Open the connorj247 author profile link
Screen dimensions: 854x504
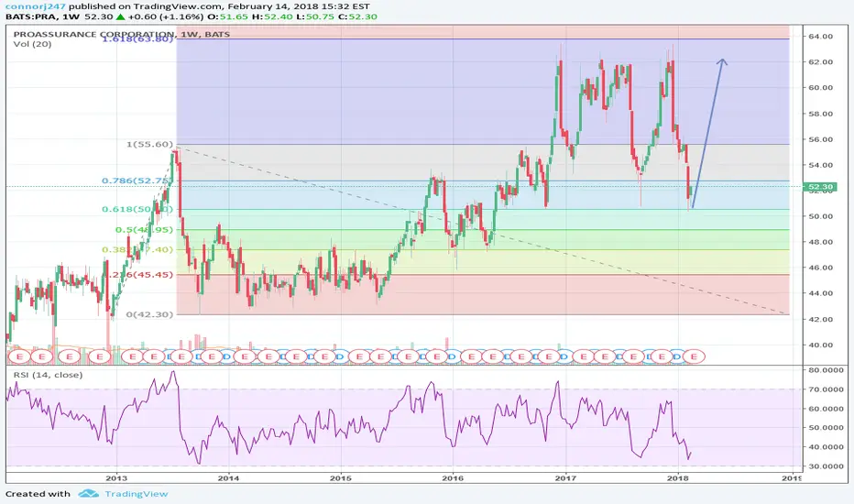[36, 6]
